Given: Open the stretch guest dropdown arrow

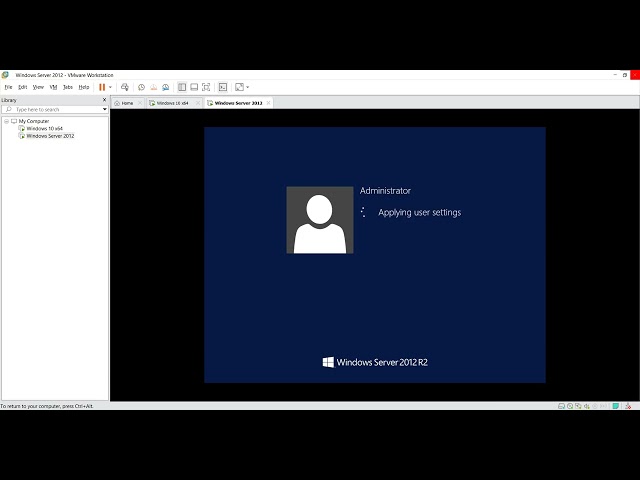Looking at the screenshot, I should pos(247,87).
